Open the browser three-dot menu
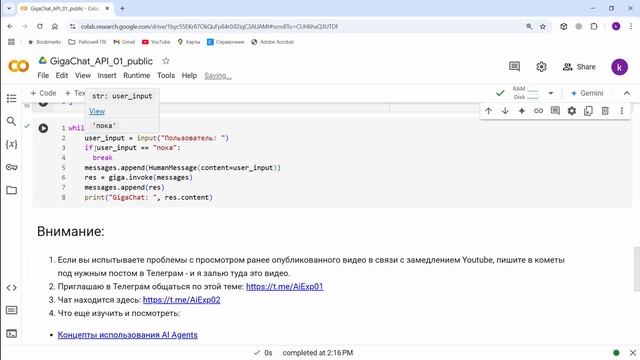This screenshot has height=360, width=640. tap(631, 27)
